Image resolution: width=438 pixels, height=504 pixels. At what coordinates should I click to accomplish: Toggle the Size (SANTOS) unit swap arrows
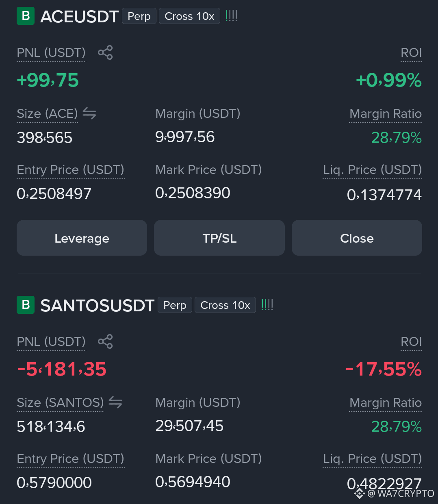115,402
